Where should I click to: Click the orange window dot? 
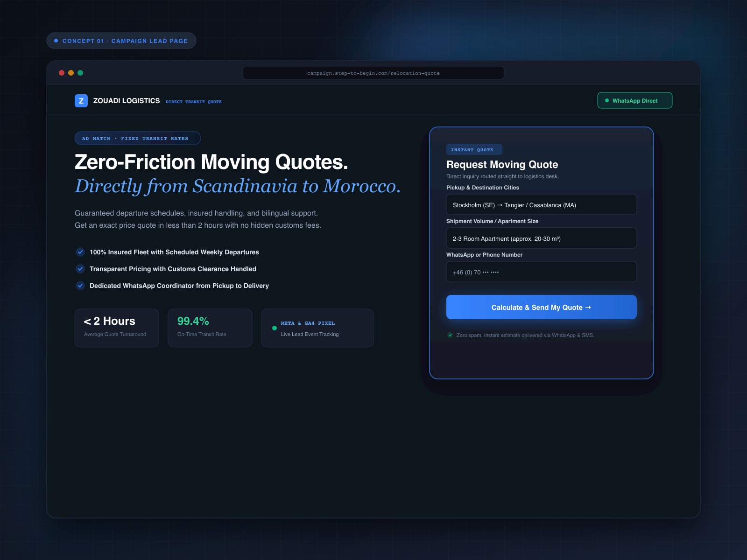point(71,73)
